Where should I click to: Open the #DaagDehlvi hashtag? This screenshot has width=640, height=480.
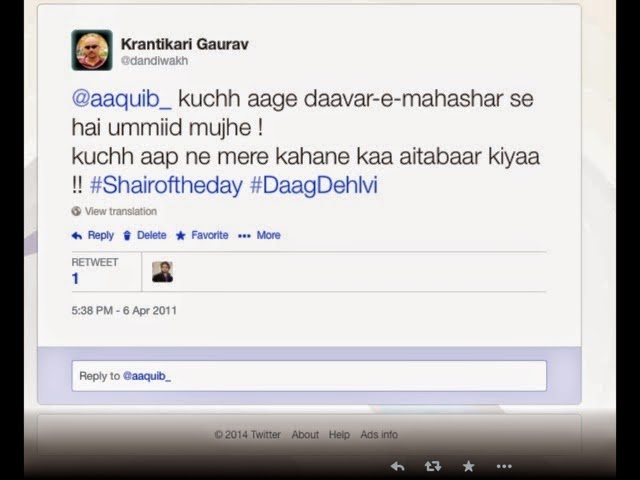313,185
